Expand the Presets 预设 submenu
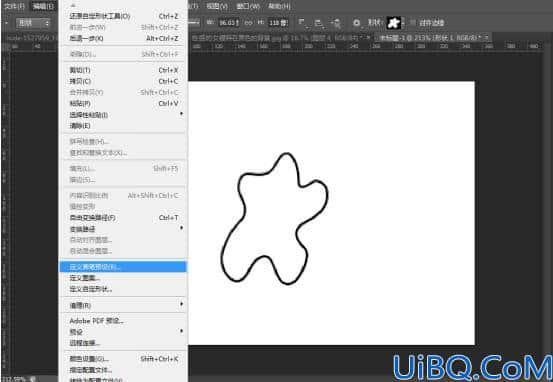 [123, 332]
